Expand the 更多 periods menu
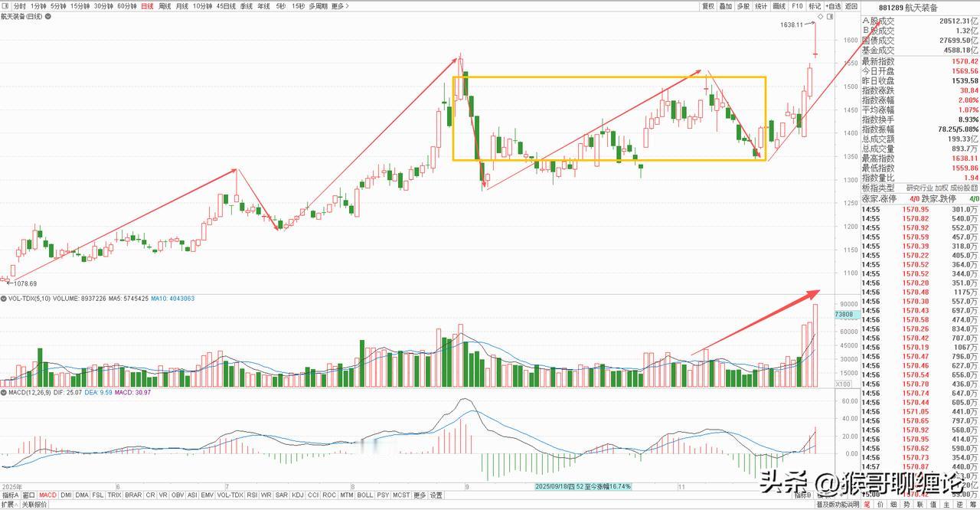The height and width of the screenshot is (510, 980). pos(340,6)
